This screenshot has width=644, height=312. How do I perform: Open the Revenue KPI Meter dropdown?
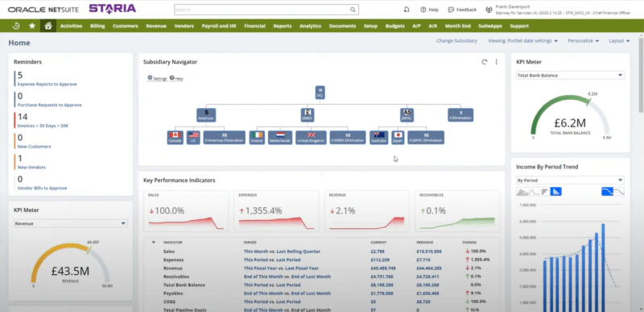pyautogui.click(x=70, y=223)
